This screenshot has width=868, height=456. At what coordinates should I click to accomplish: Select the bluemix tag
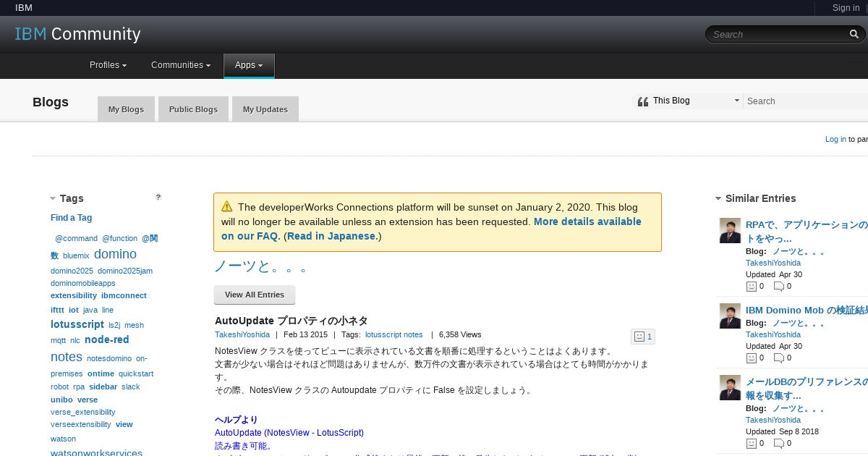[76, 256]
